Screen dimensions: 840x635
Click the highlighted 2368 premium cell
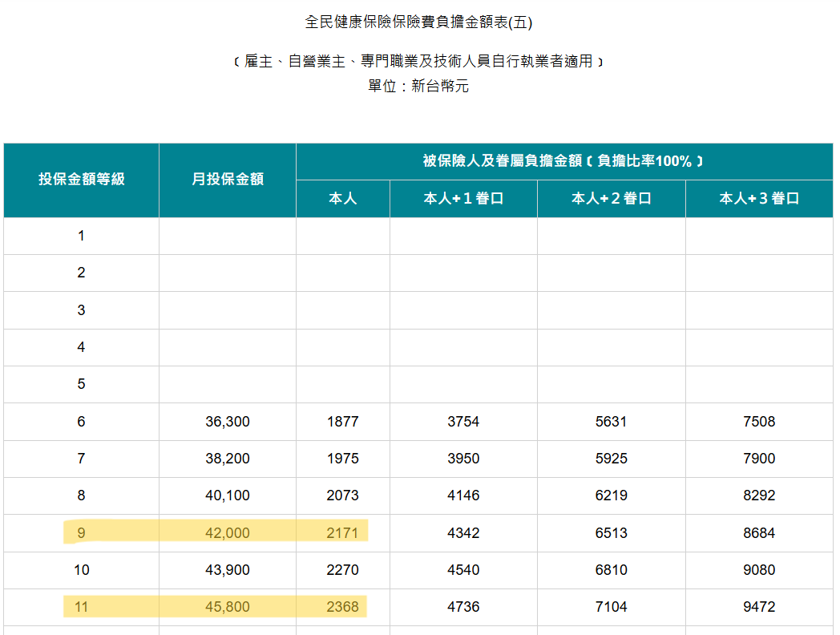click(x=342, y=607)
